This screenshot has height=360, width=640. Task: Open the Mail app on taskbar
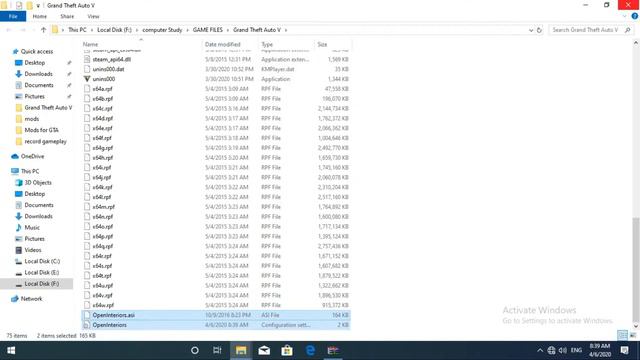pyautogui.click(x=264, y=351)
